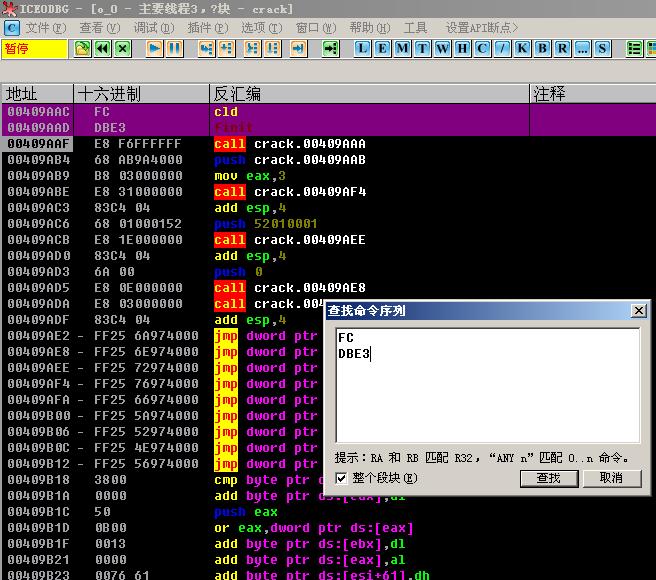Select the jmp row at address 00409AE2
The width and height of the screenshot is (656, 580).
tap(163, 336)
